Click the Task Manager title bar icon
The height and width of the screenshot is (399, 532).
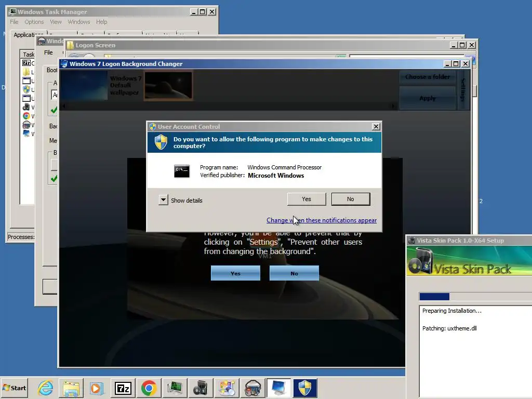click(12, 12)
